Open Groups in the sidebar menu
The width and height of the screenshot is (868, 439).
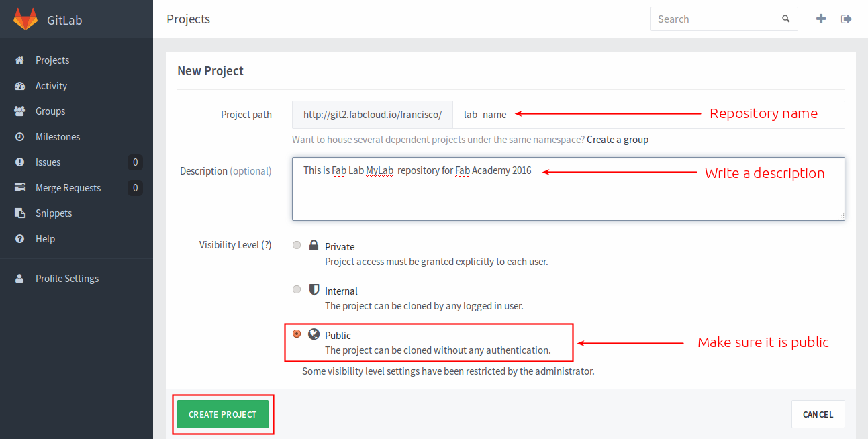pos(77,111)
